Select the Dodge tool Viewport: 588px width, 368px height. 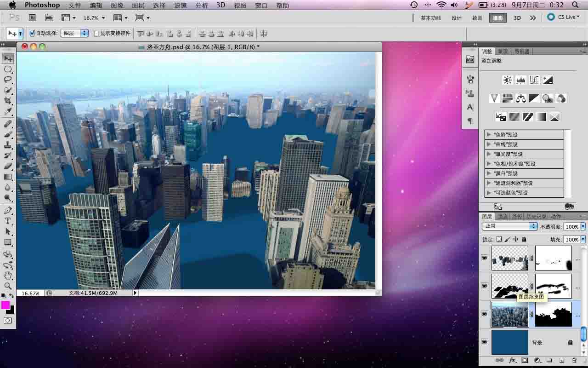8,198
